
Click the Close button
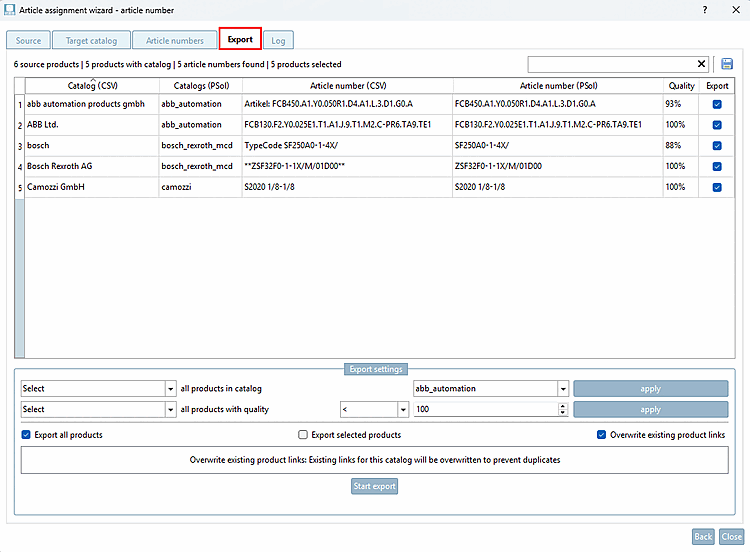(x=732, y=537)
